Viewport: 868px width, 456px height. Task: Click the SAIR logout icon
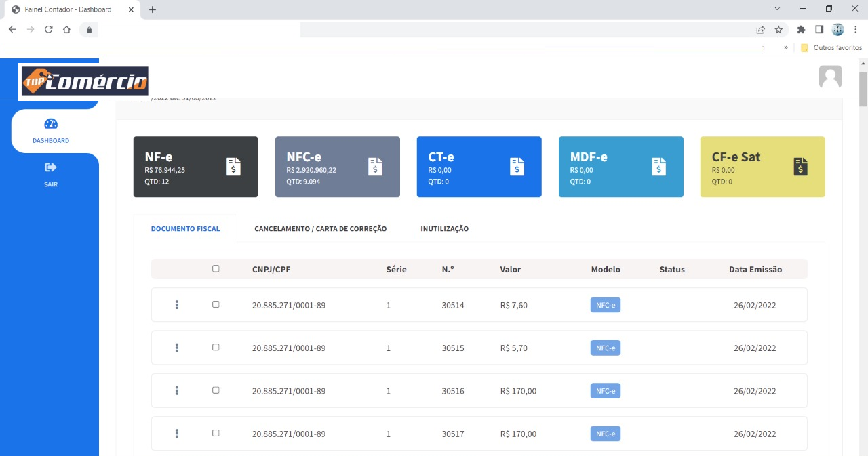coord(50,167)
